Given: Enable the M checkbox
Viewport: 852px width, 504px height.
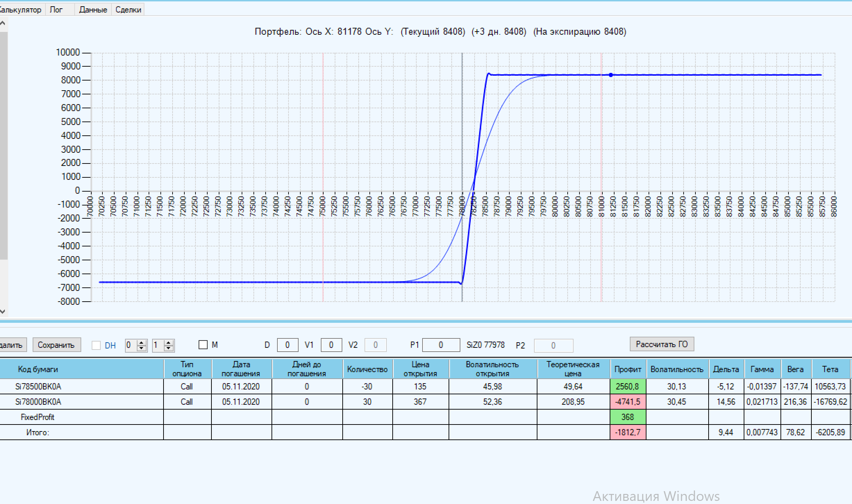Looking at the screenshot, I should pos(203,345).
